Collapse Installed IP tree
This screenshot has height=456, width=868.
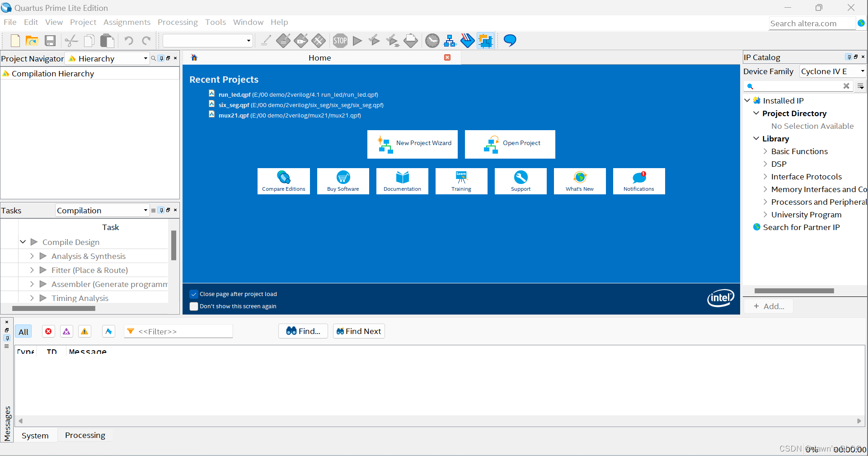click(747, 100)
